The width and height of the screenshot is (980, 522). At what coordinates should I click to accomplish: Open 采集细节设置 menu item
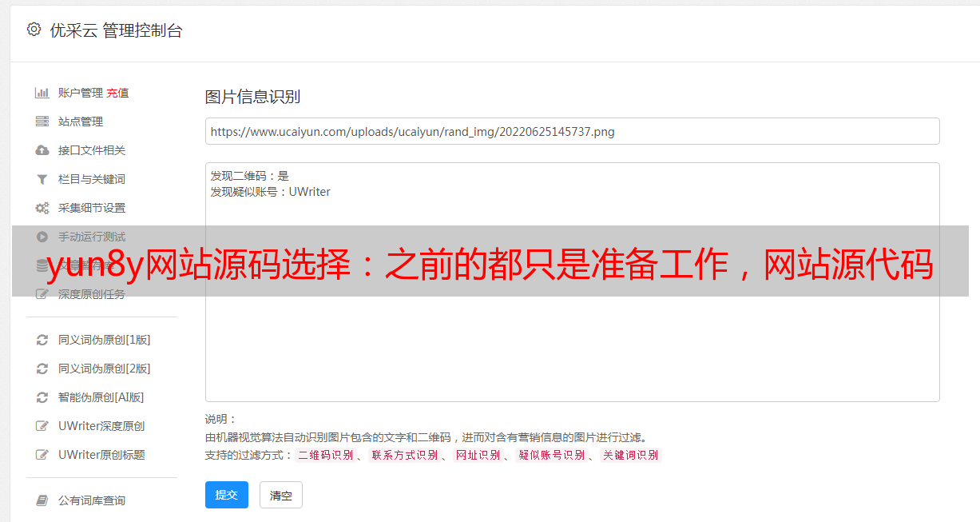[x=92, y=208]
